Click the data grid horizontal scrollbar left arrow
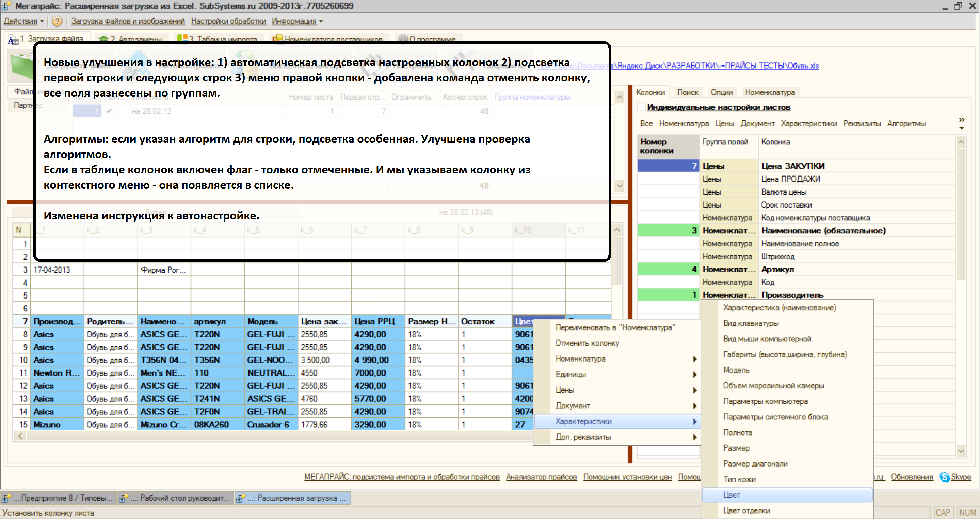The height and width of the screenshot is (519, 980). [20, 436]
